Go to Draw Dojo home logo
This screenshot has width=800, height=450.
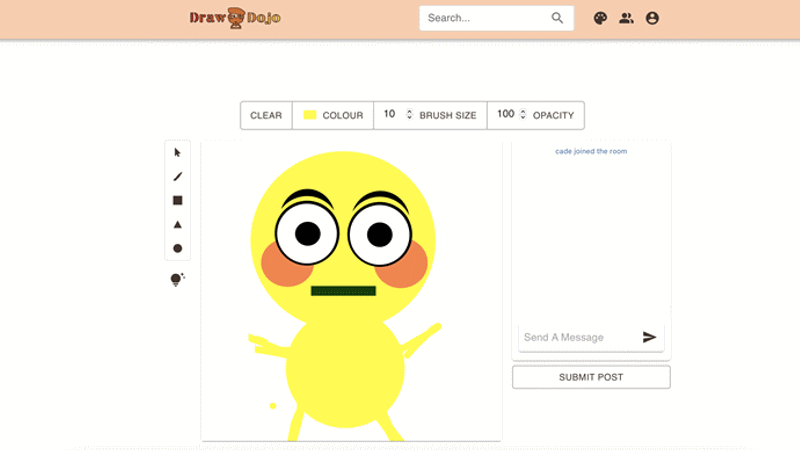pyautogui.click(x=235, y=18)
